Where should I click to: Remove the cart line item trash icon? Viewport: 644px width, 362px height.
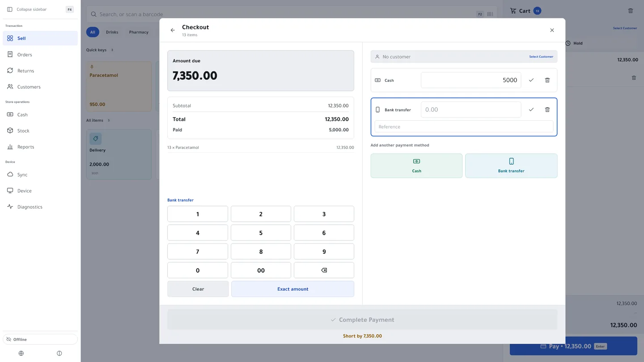point(634,78)
